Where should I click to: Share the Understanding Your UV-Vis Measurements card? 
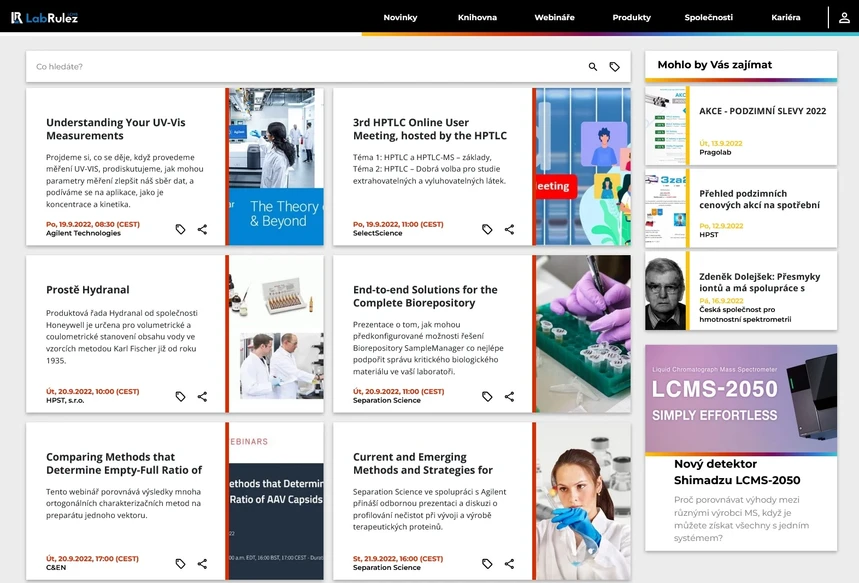[x=202, y=229]
